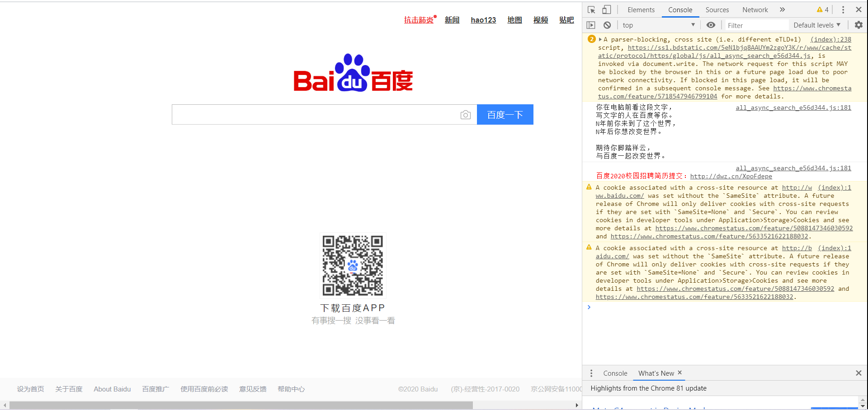Show the console sidebar
Viewport: 868px width, 410px height.
click(591, 25)
